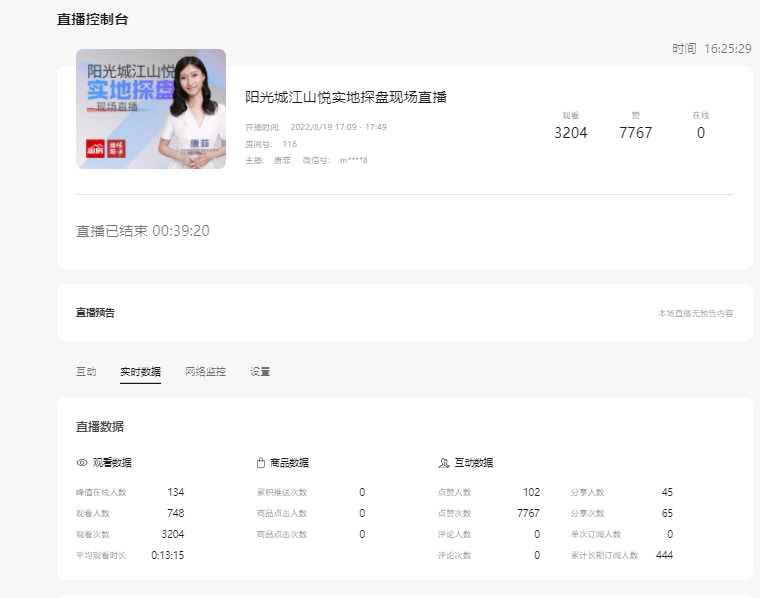Click the eye icon beside 观看数据
The height and width of the screenshot is (598, 760).
pos(82,463)
